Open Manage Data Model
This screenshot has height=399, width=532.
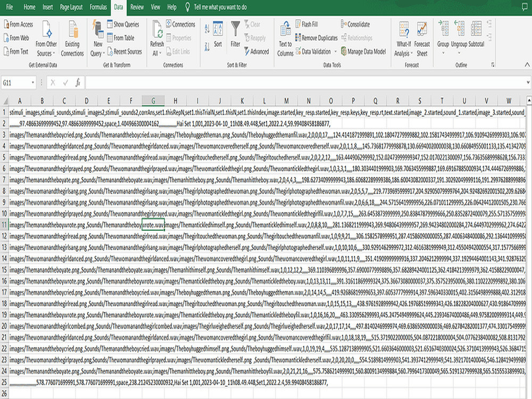point(363,52)
